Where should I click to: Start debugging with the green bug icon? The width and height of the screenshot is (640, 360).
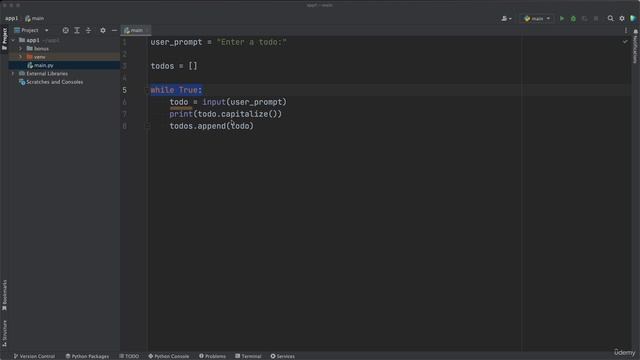tap(573, 18)
